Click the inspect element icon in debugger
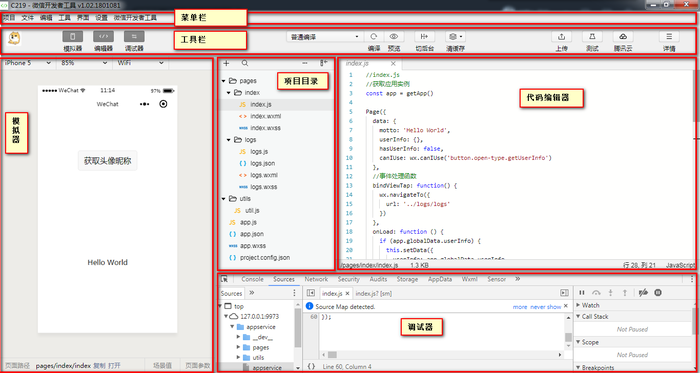This screenshot has height=373, width=700. pyautogui.click(x=225, y=279)
